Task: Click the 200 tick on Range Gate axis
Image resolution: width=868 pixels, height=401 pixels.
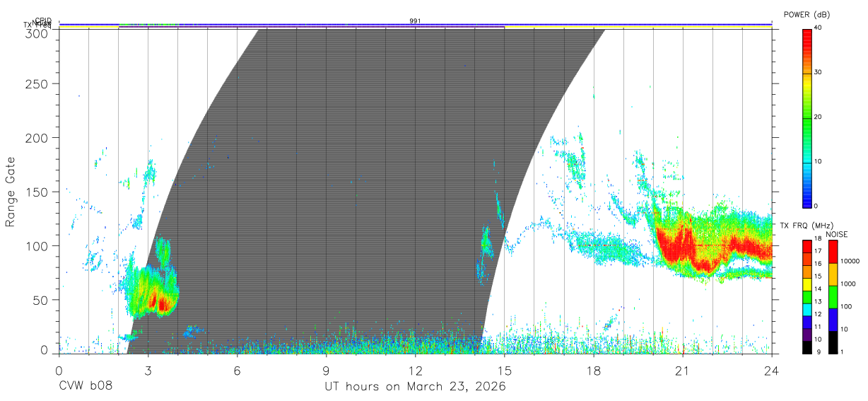Action: (x=37, y=137)
